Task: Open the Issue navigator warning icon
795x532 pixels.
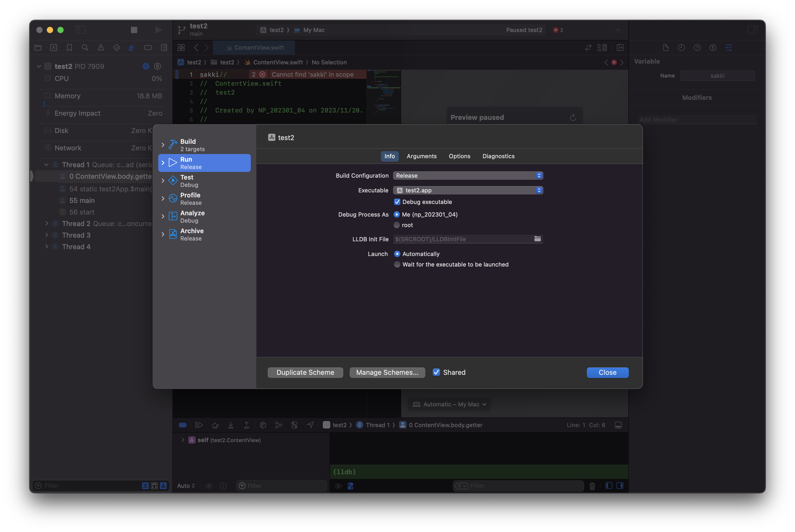Action: [101, 48]
